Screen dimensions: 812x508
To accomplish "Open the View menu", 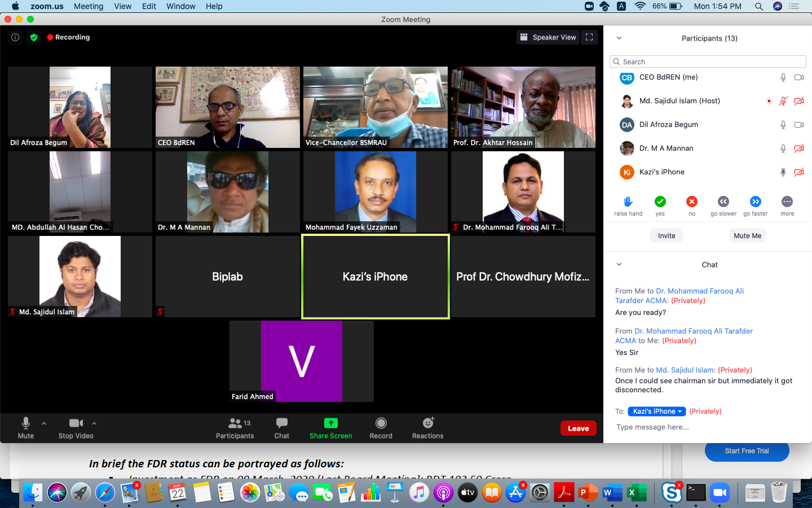I will [122, 6].
